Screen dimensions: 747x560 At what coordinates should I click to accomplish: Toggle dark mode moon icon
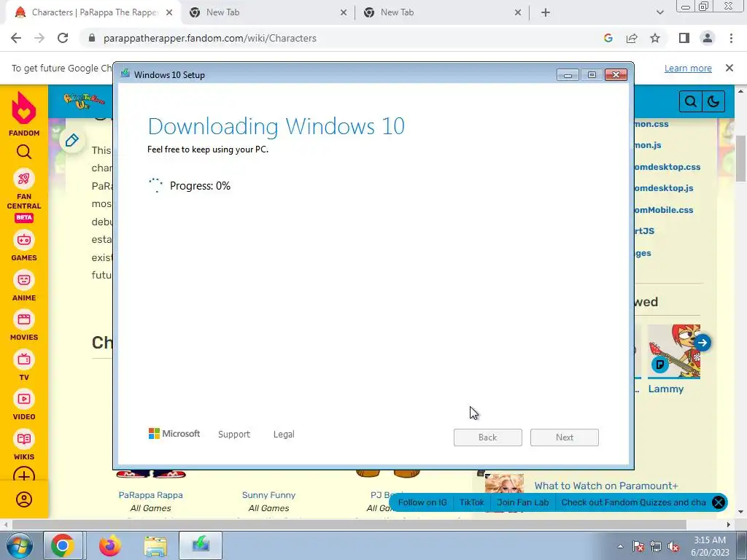click(713, 101)
